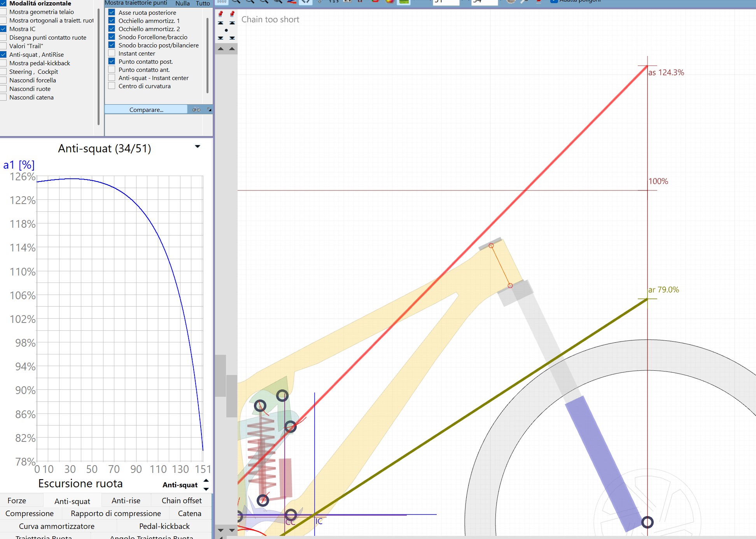Click the left up triangle on the gray bar

pyautogui.click(x=220, y=49)
